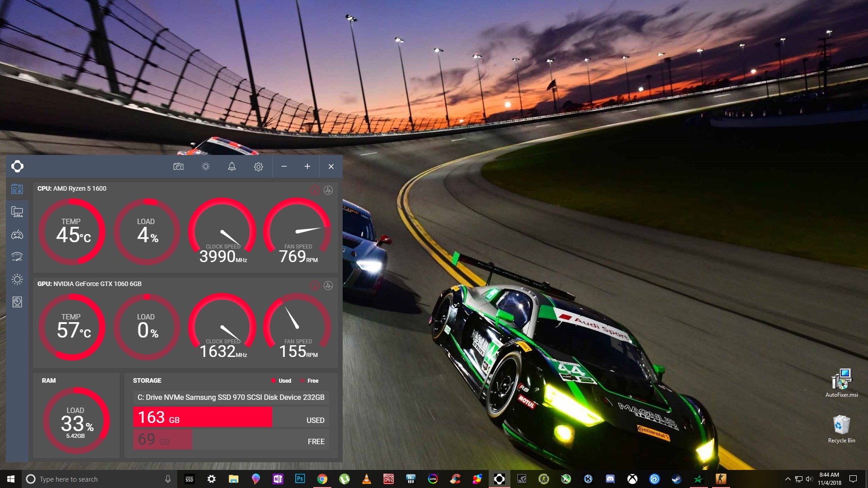
Task: Show hidden system tray icons
Action: [x=788, y=479]
